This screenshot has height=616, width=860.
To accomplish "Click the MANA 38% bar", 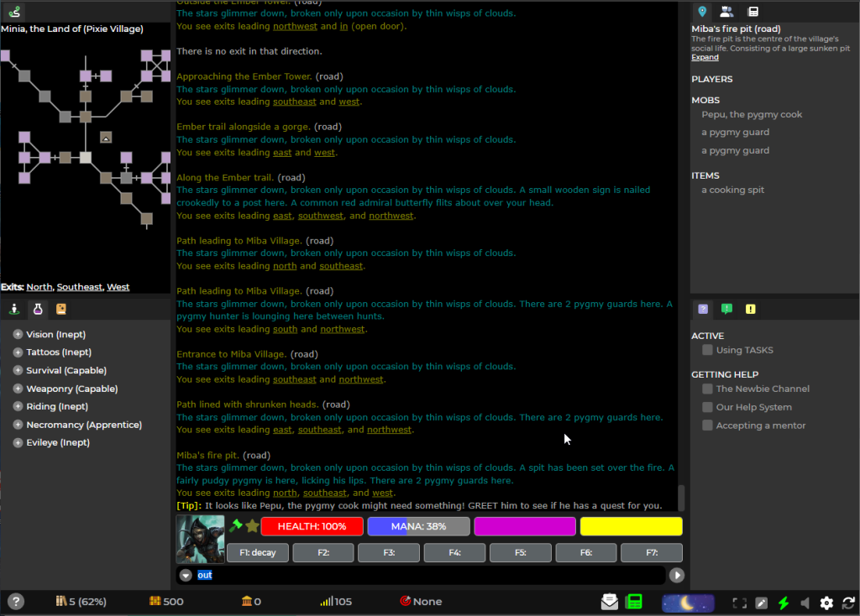I will pos(418,526).
